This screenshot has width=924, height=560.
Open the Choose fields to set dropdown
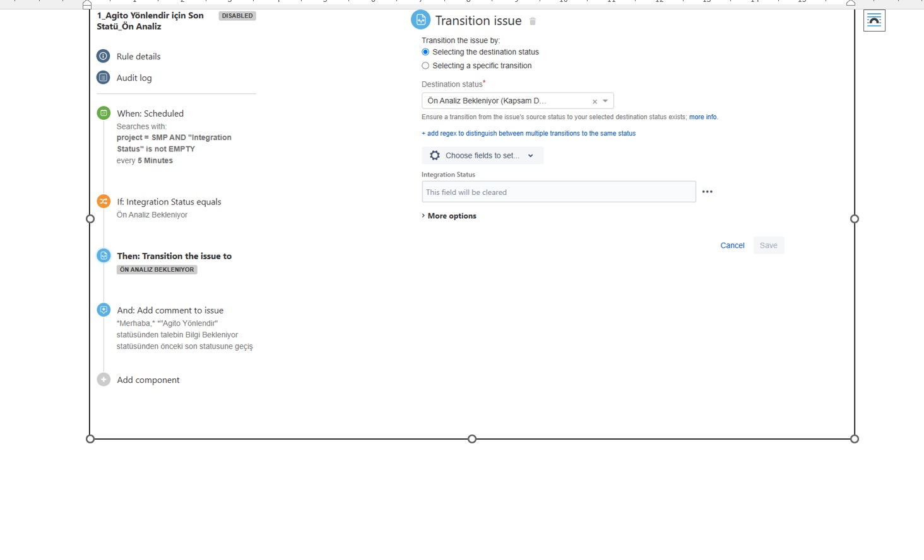tap(482, 156)
